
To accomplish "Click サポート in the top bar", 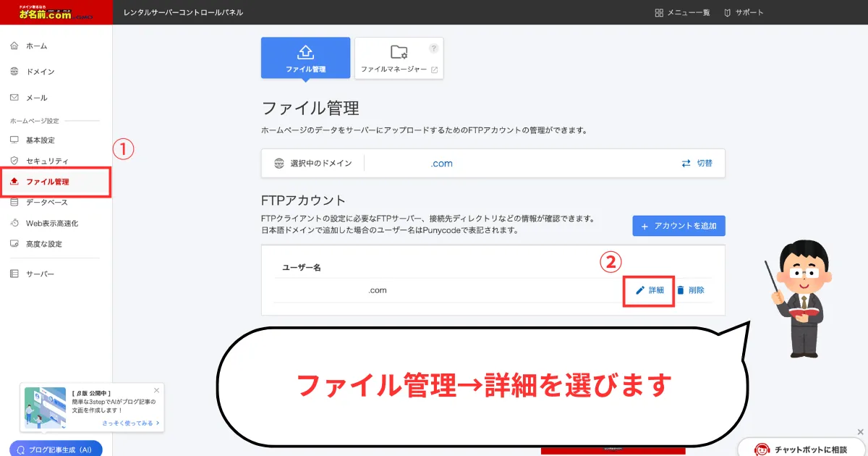I will (x=743, y=12).
